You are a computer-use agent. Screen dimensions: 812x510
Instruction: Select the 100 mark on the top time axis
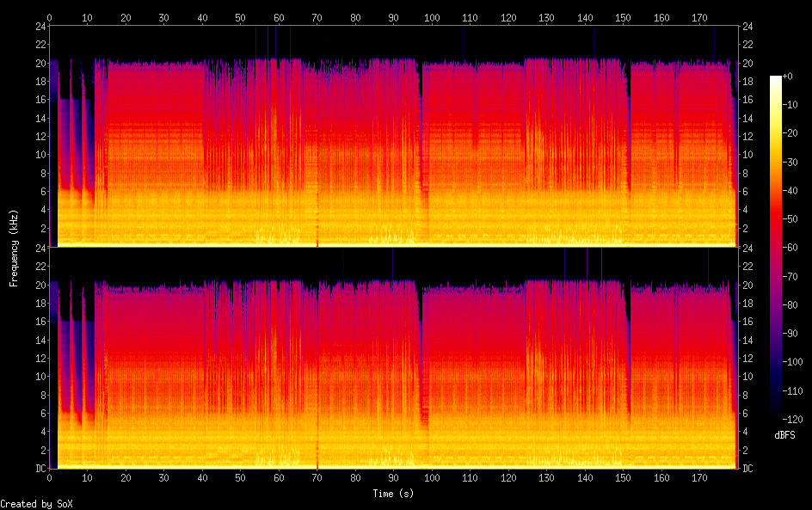tap(432, 17)
